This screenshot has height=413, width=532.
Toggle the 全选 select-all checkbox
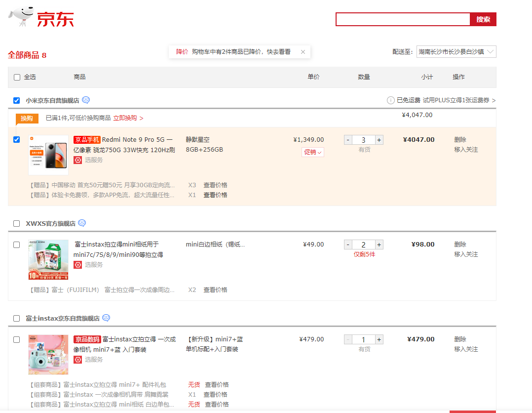pos(17,77)
